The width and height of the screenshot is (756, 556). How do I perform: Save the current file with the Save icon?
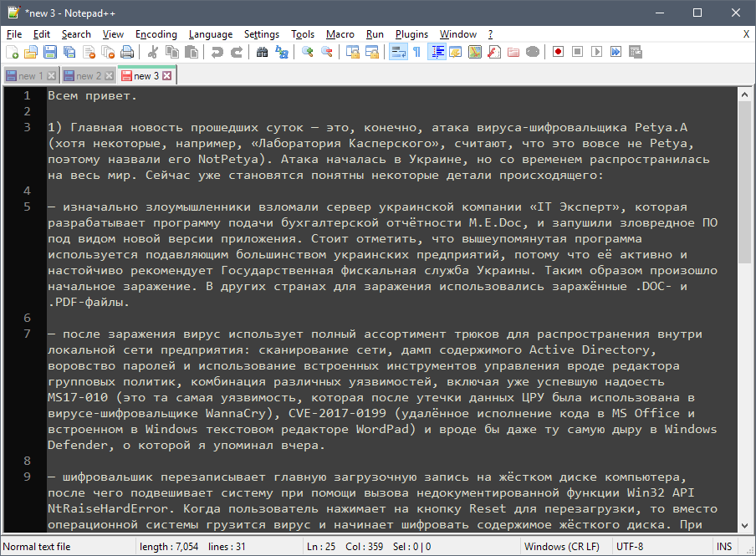coord(50,52)
